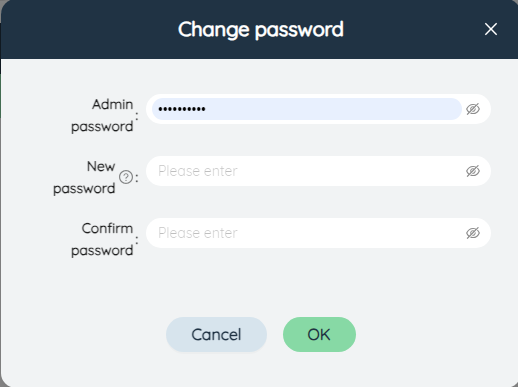The width and height of the screenshot is (518, 387).
Task: Click the Confirm password label text
Action: pyautogui.click(x=102, y=239)
